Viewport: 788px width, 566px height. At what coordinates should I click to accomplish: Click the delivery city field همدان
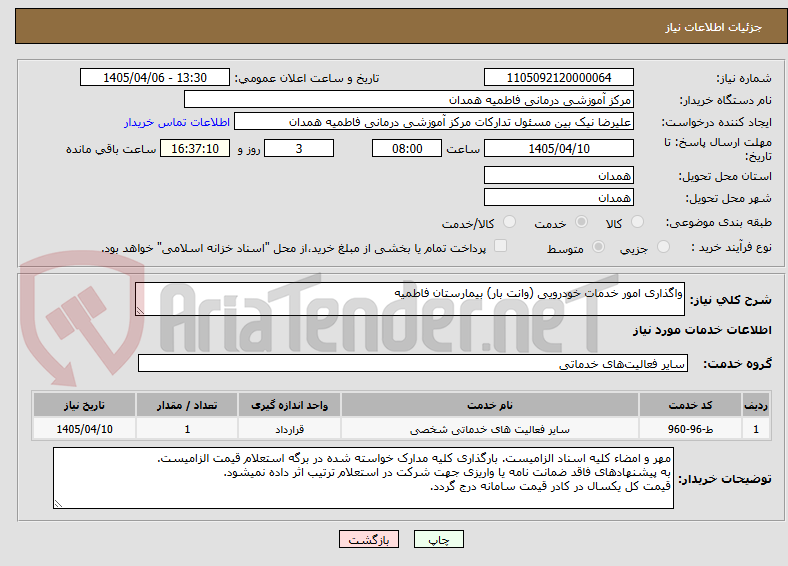pyautogui.click(x=558, y=197)
